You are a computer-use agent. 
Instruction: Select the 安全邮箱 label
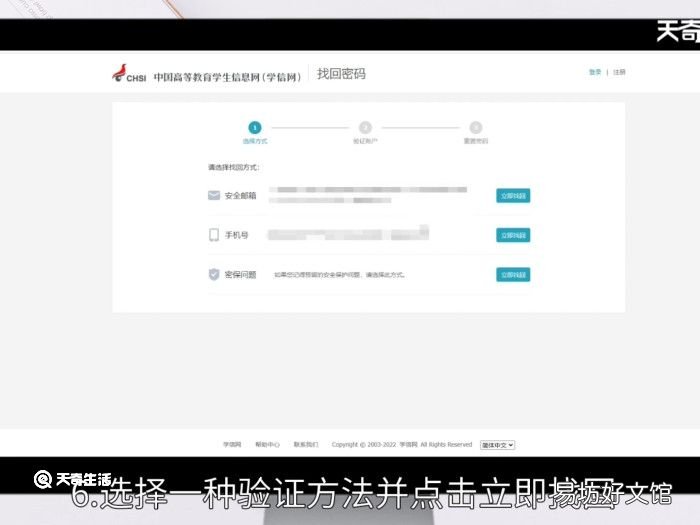click(x=240, y=196)
